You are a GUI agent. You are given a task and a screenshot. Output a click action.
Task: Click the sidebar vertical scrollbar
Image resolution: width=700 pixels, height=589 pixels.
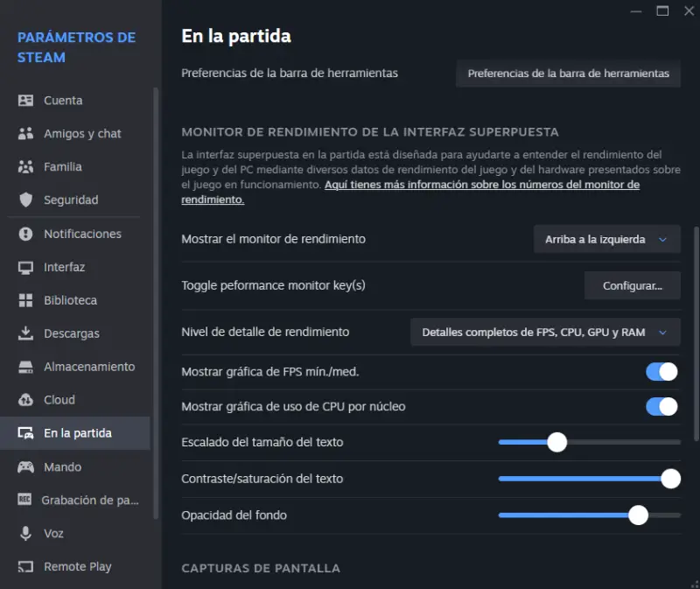[x=156, y=304]
